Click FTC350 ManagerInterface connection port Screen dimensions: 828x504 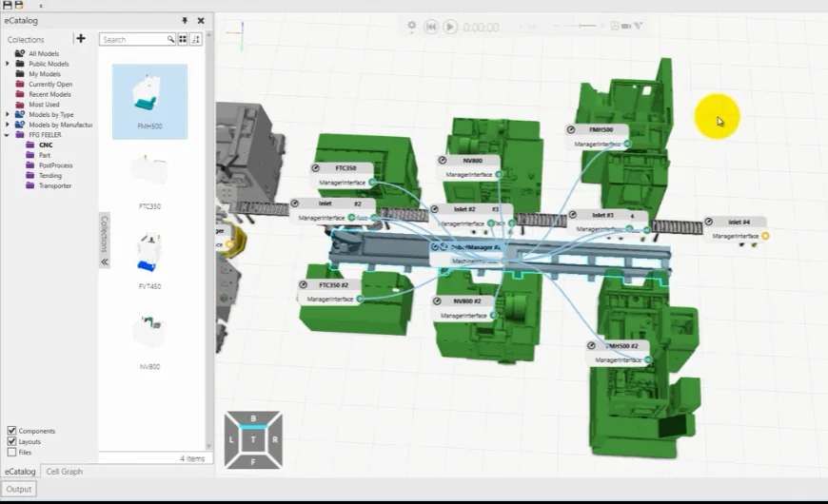[372, 182]
